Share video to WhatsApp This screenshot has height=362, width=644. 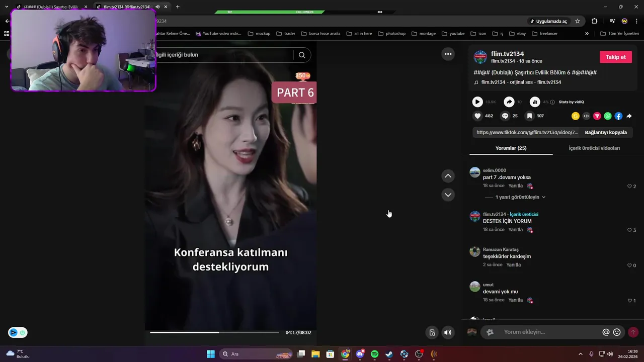(x=608, y=116)
